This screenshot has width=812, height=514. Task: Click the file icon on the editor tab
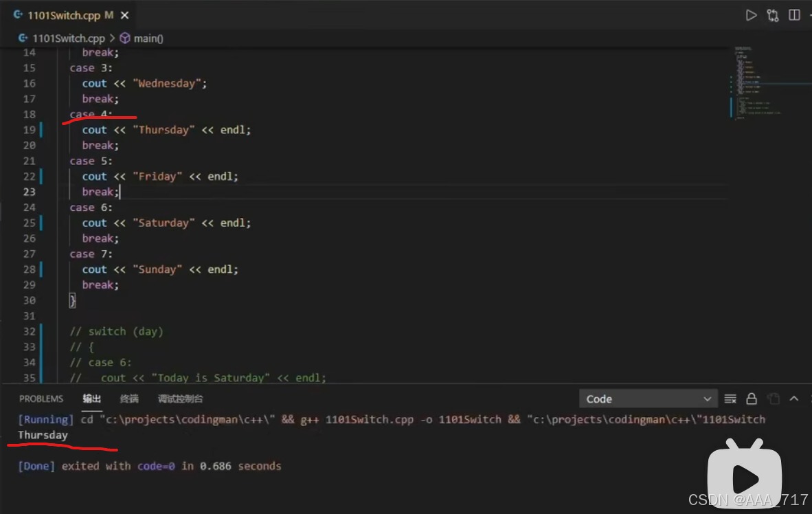[18, 15]
